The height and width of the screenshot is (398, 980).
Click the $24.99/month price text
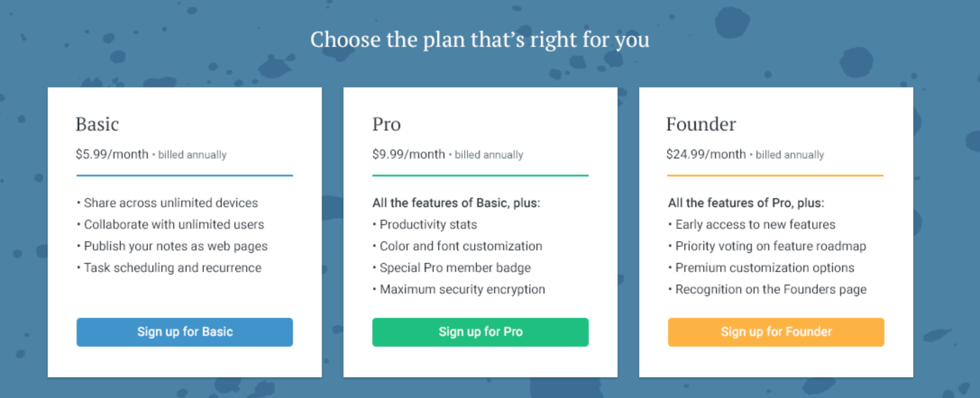pyautogui.click(x=706, y=154)
